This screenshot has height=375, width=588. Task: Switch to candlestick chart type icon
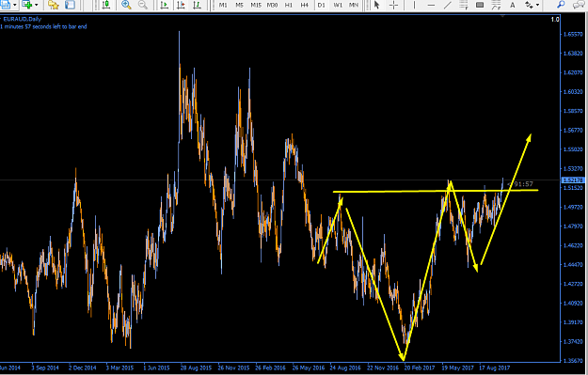tap(106, 5)
